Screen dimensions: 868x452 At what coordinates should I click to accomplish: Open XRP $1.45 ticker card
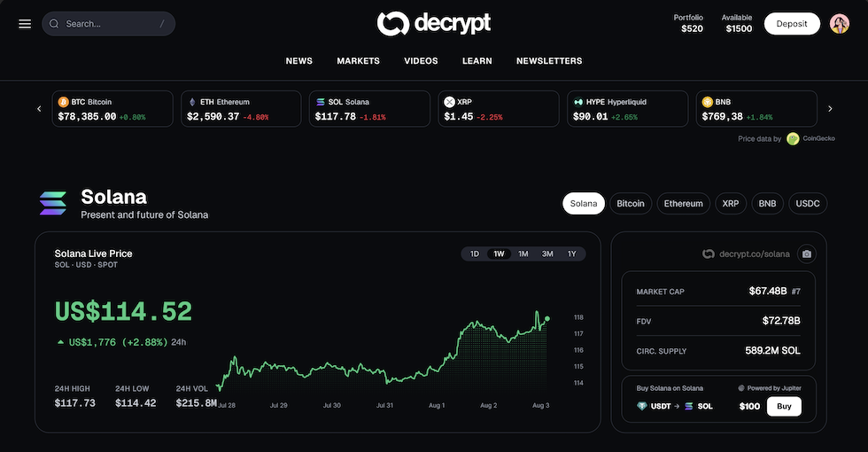click(x=499, y=108)
